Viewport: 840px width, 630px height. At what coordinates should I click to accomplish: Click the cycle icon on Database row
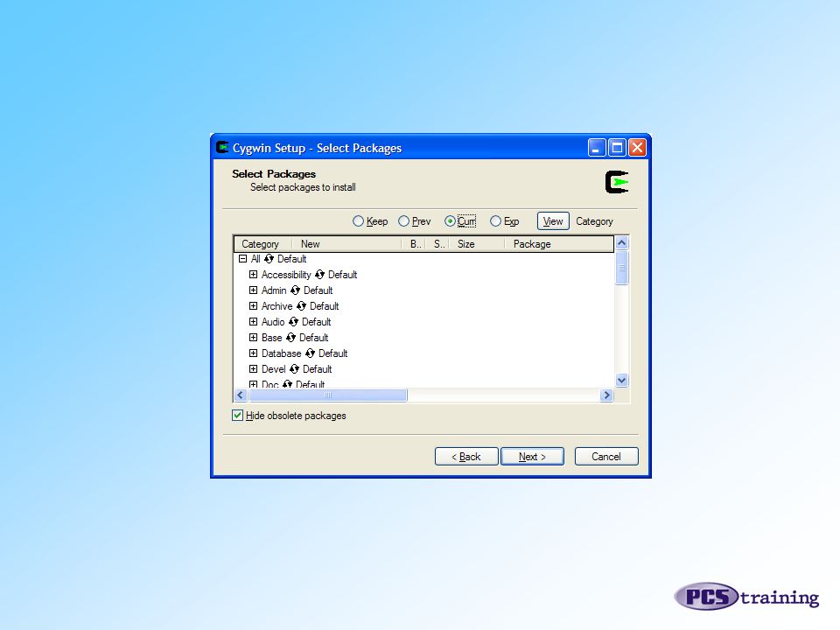(310, 353)
